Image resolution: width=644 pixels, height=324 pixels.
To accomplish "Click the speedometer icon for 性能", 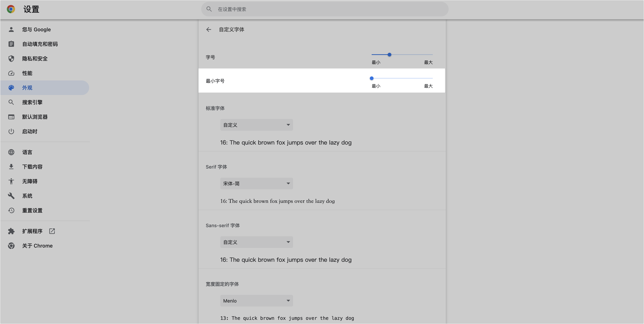I will tap(11, 73).
